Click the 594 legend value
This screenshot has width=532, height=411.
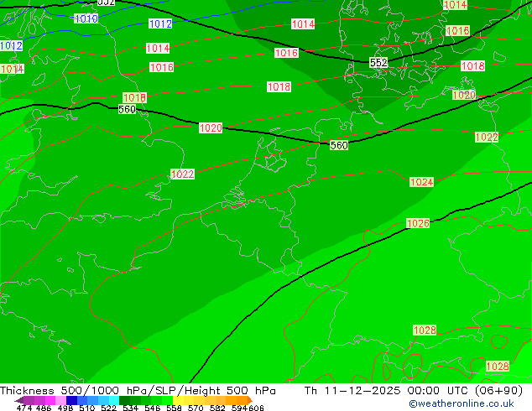[239, 408]
